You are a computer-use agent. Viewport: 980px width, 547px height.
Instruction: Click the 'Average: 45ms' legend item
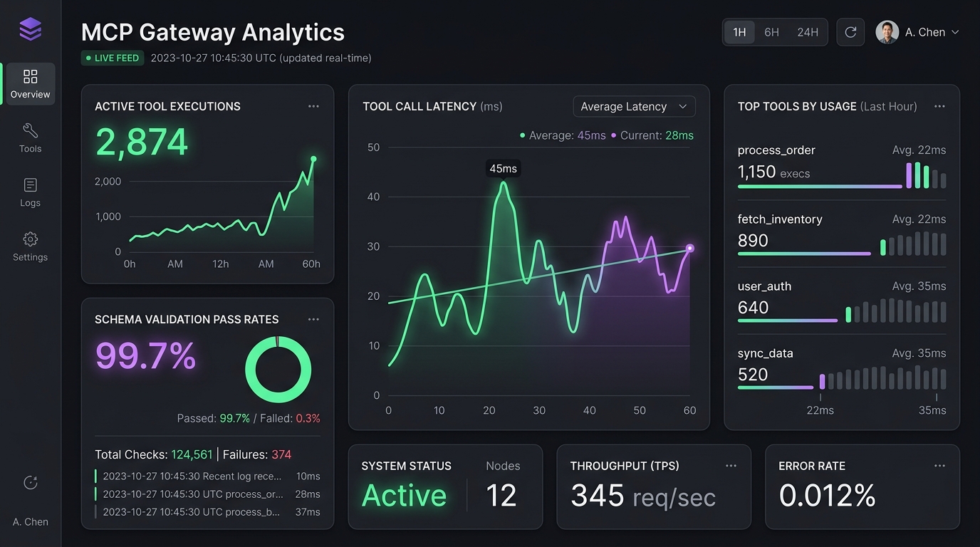563,135
